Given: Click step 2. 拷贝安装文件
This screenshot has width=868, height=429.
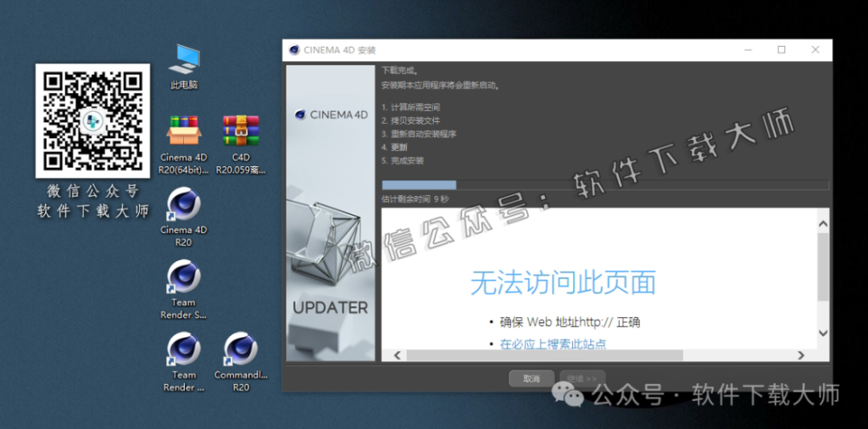Looking at the screenshot, I should 411,120.
